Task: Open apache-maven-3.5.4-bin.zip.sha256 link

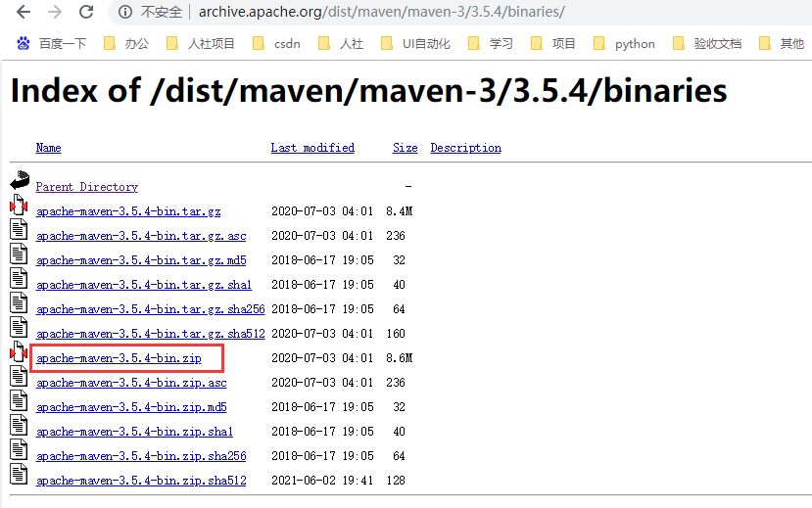Action: tap(141, 456)
